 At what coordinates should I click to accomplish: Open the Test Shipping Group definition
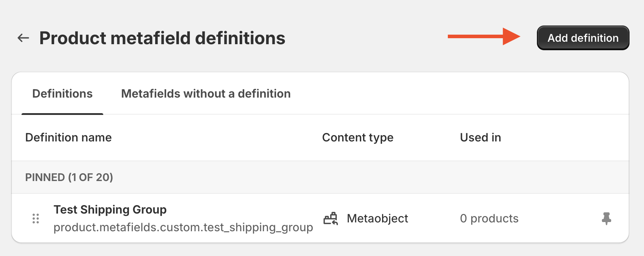coord(110,210)
